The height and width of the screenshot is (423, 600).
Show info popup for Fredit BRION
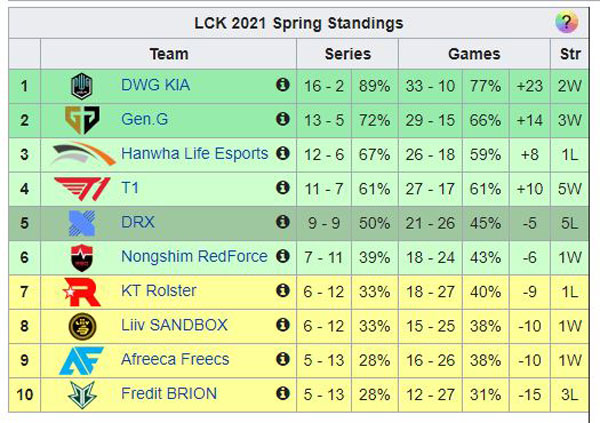(x=282, y=393)
